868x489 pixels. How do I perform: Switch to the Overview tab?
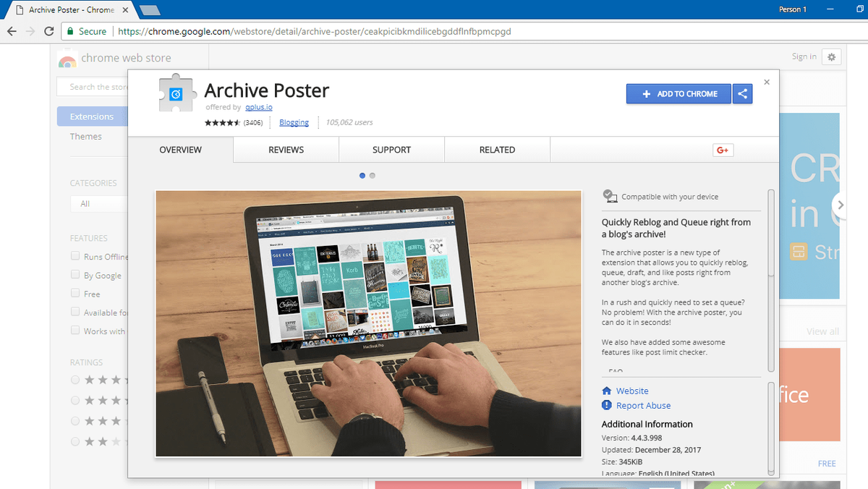click(181, 150)
